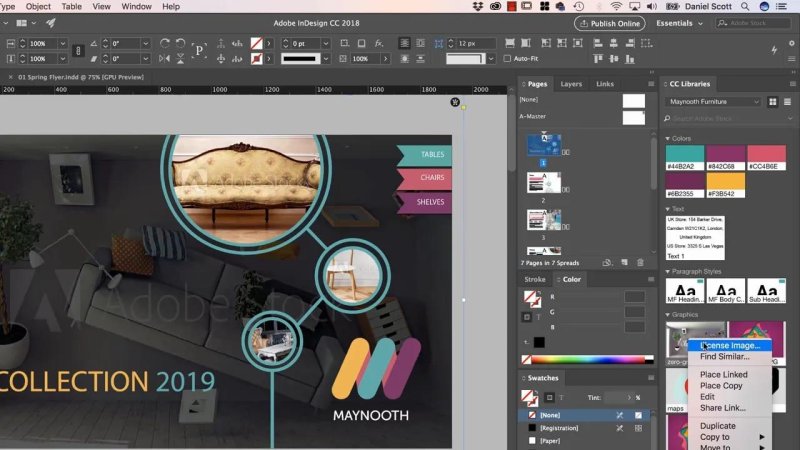Click the fit content proportionally icon
Viewport: 800px width, 450px height.
pos(526,43)
